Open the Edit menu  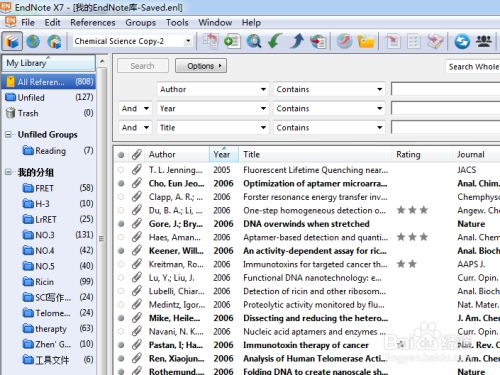pyautogui.click(x=52, y=22)
